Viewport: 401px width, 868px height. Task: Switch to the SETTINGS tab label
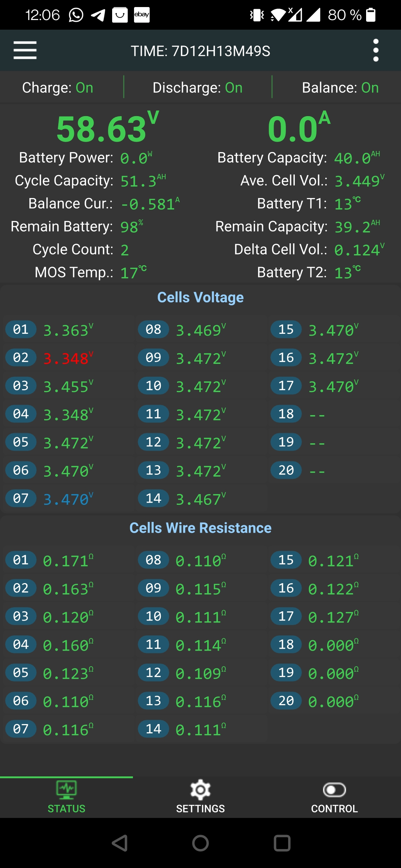(x=200, y=809)
